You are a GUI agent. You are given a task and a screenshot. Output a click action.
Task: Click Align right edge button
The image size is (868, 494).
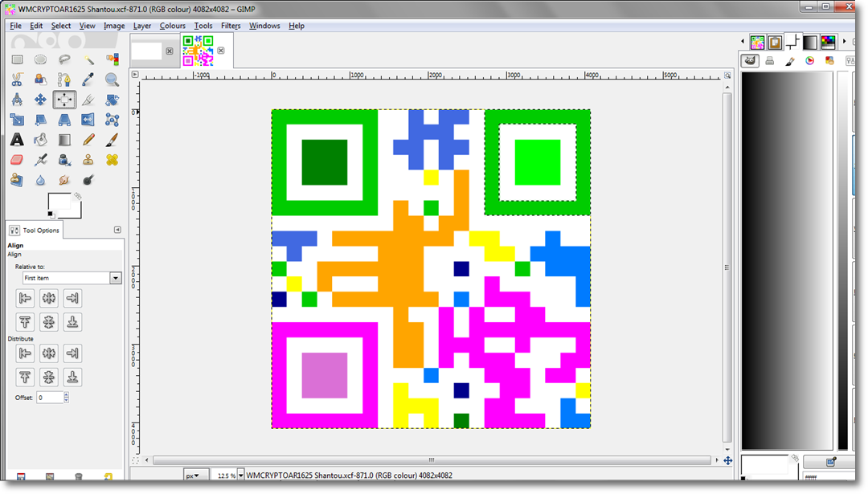tap(72, 298)
